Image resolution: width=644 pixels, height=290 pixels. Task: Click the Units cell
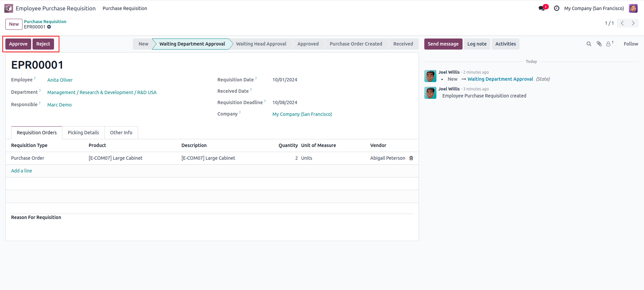point(334,158)
